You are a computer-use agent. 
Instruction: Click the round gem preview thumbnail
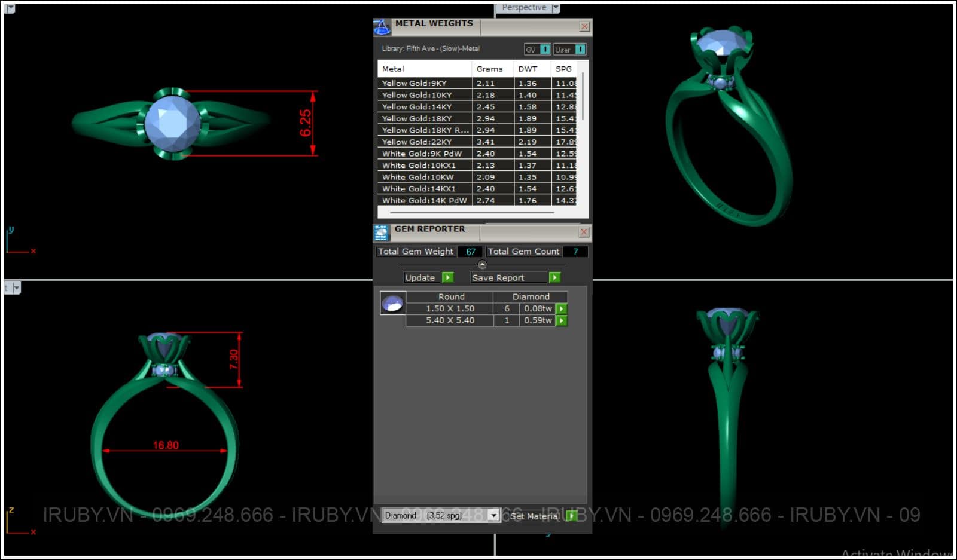click(392, 304)
